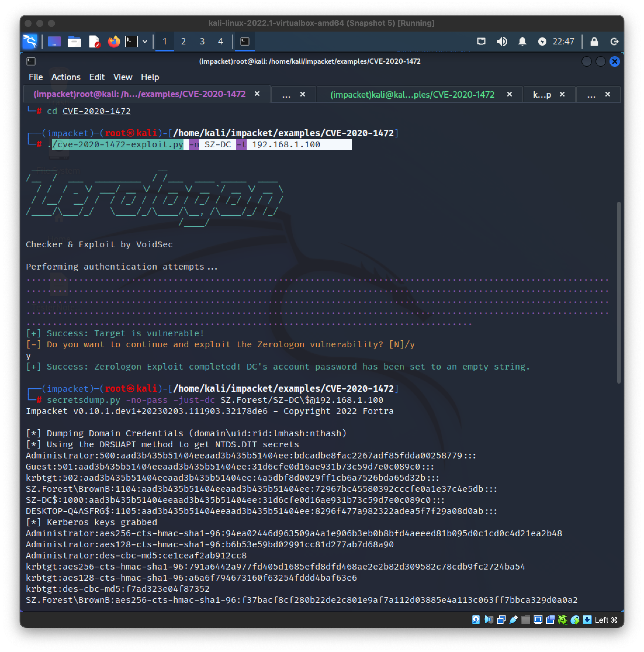644x652 pixels.
Task: Open the terminal emulator launcher icon
Action: 131,42
